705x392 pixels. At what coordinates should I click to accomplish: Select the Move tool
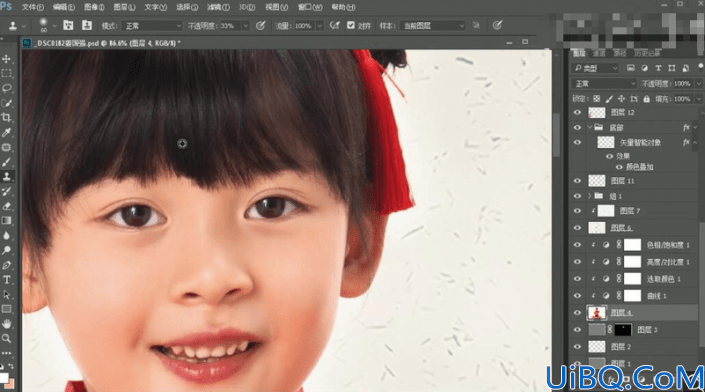coord(7,59)
